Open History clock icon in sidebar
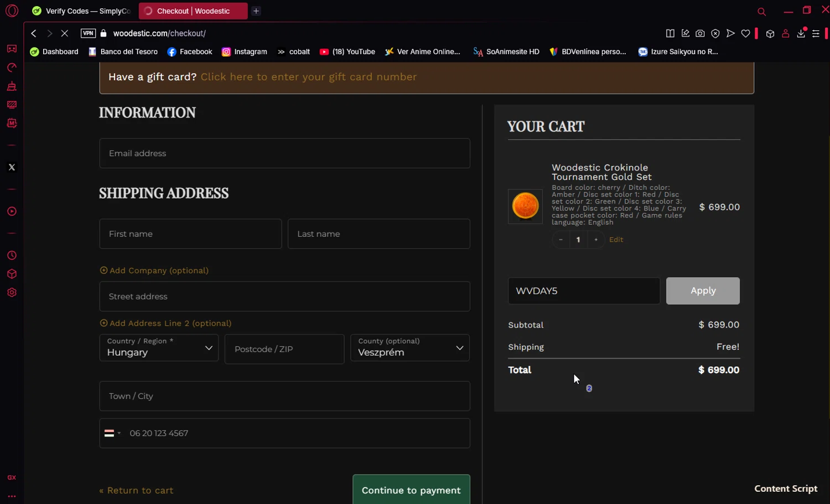Image resolution: width=830 pixels, height=504 pixels. pyautogui.click(x=12, y=256)
